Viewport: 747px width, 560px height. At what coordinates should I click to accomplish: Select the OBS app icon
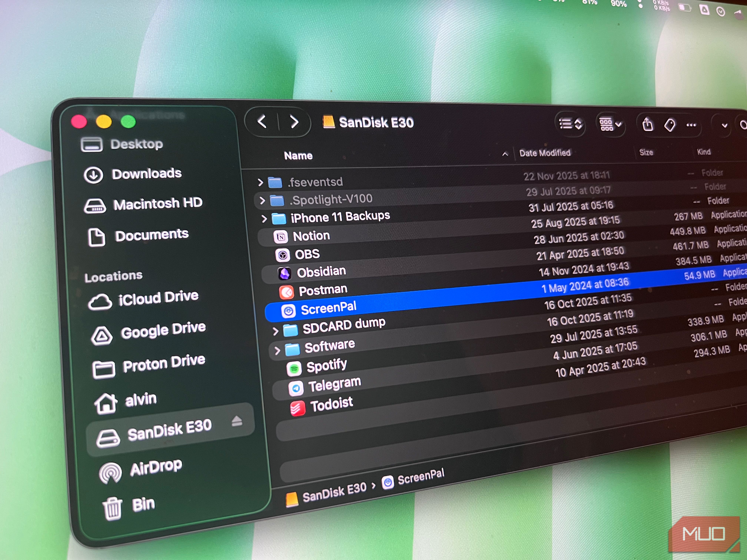pyautogui.click(x=282, y=255)
